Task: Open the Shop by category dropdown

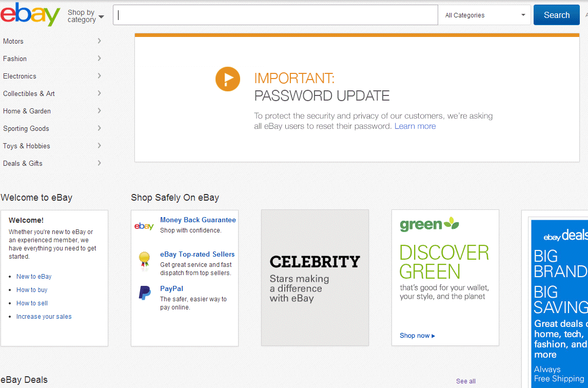Action: [x=85, y=16]
